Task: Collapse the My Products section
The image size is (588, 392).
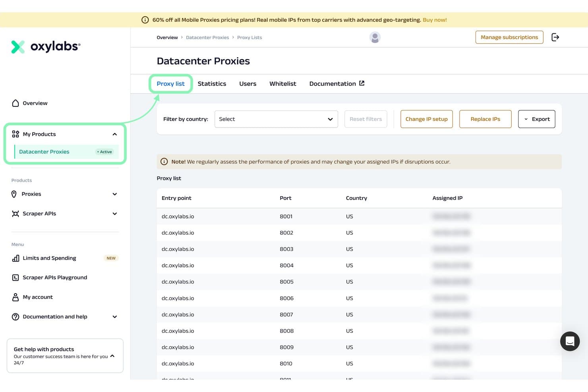Action: [115, 134]
